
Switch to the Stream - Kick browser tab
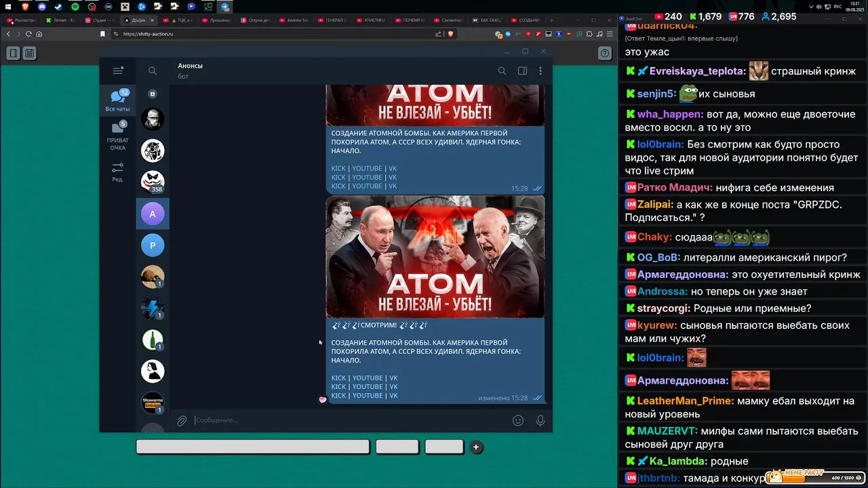pos(62,20)
